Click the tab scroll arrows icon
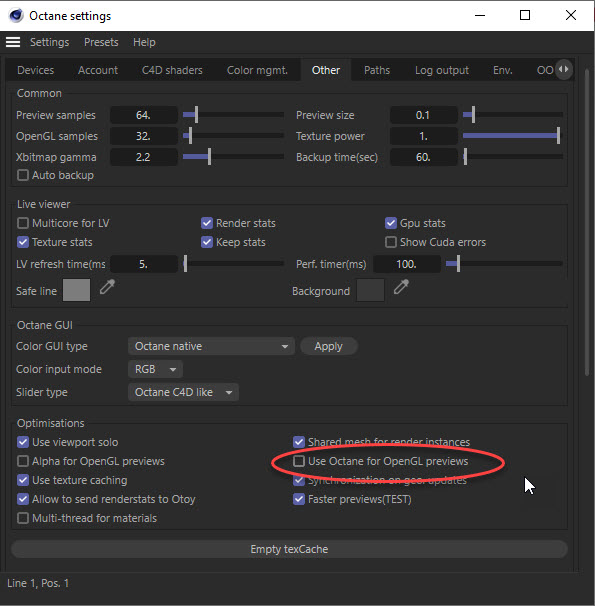 tap(564, 70)
